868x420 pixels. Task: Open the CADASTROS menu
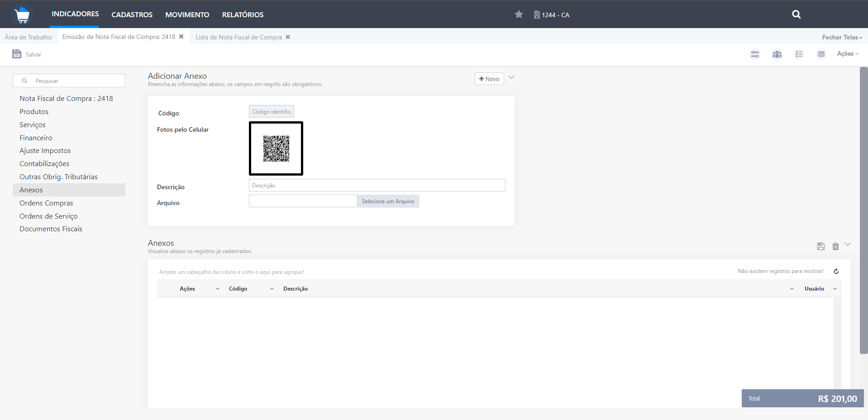click(x=132, y=15)
